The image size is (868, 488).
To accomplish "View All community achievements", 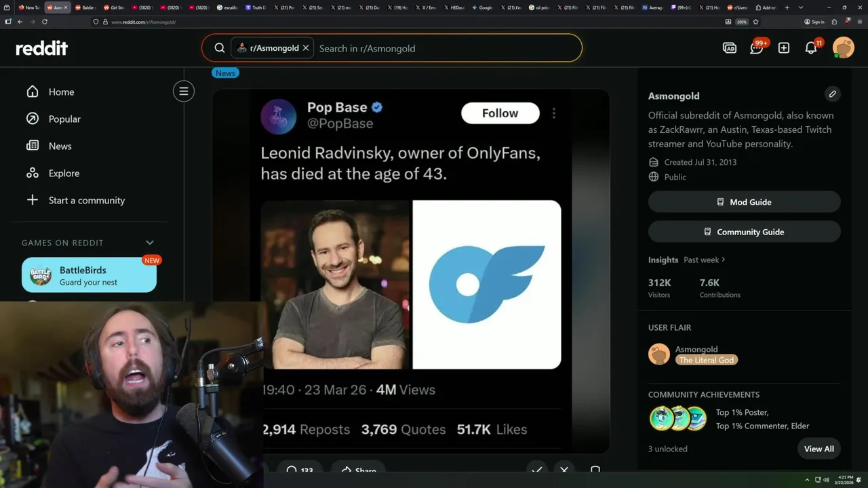I will tap(819, 449).
